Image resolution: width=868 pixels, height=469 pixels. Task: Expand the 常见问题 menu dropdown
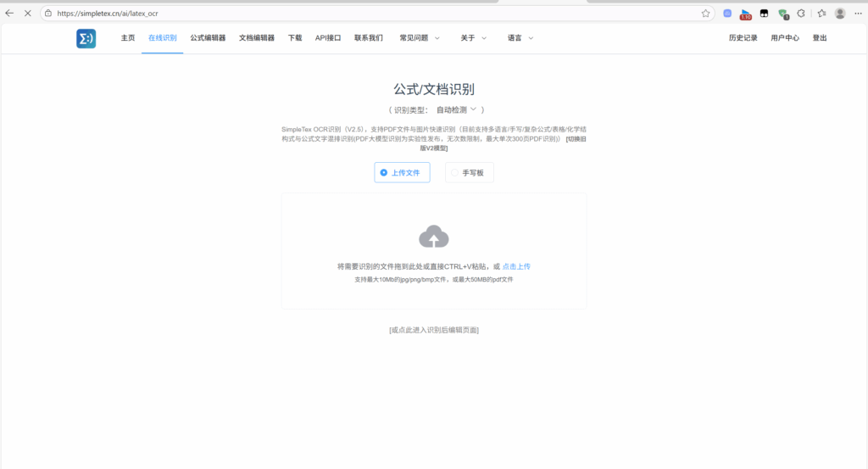click(420, 38)
